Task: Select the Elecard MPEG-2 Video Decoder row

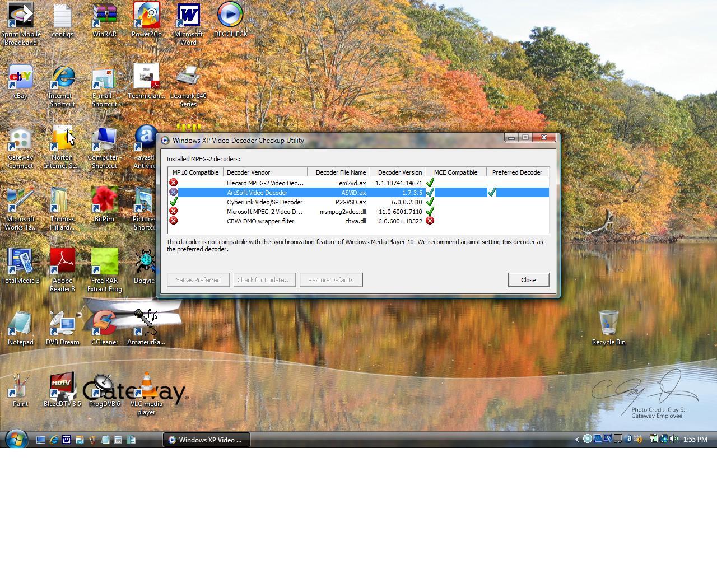Action: pyautogui.click(x=264, y=183)
